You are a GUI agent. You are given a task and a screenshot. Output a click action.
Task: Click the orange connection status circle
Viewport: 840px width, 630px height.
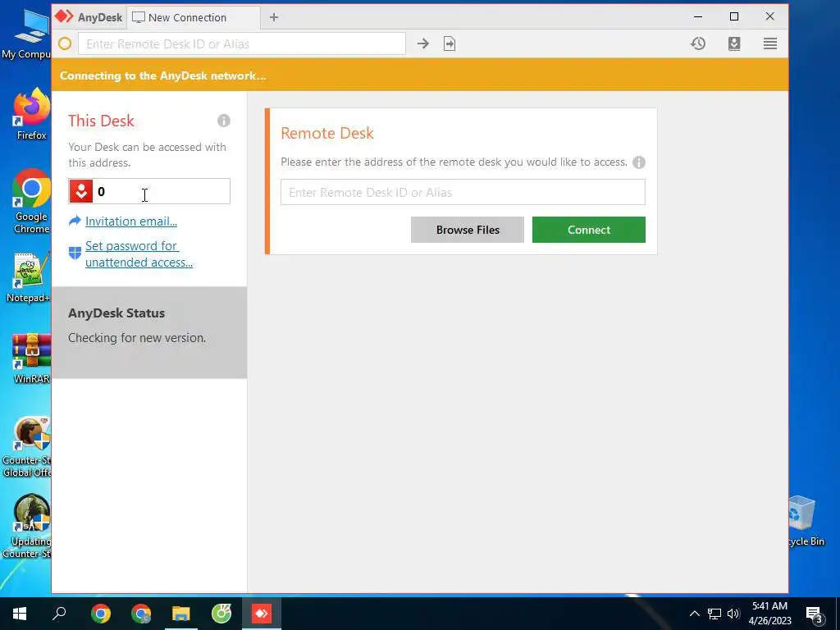(65, 44)
